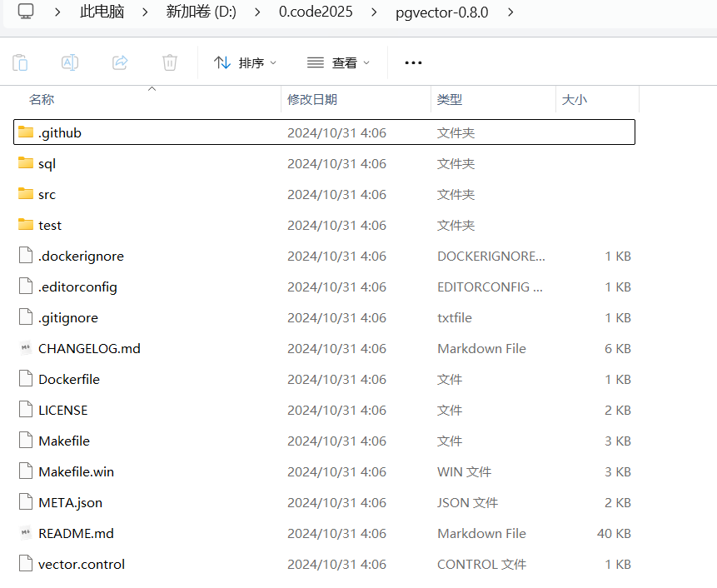Select the Rename icon in the toolbar

click(x=70, y=62)
